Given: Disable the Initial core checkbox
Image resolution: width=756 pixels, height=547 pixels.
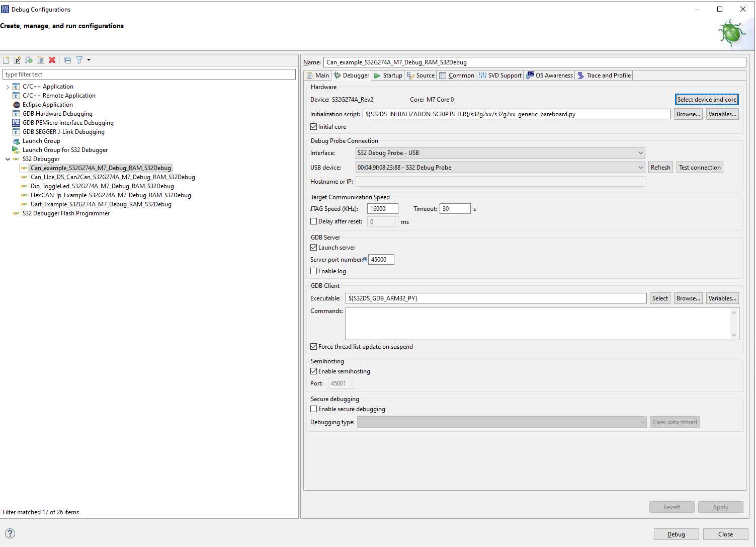Looking at the screenshot, I should (314, 126).
